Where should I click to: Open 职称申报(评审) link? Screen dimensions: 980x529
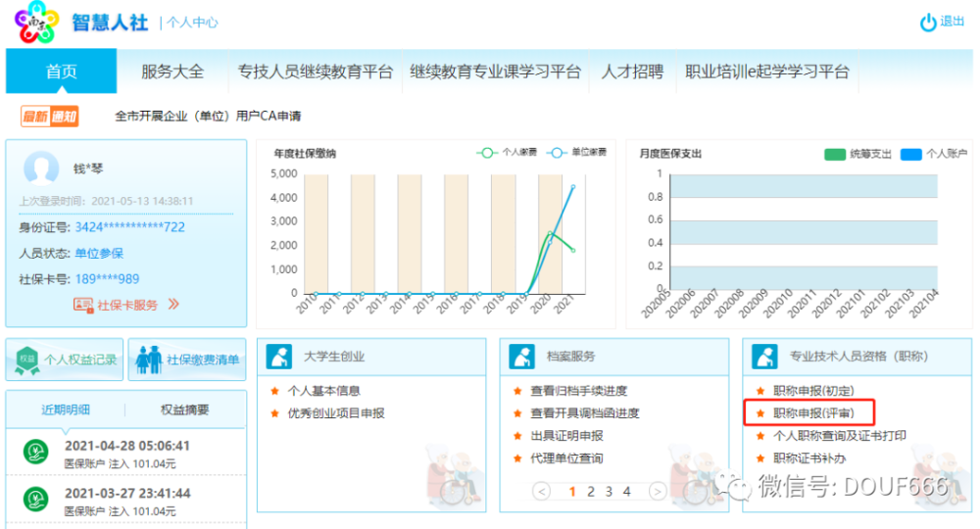(813, 413)
